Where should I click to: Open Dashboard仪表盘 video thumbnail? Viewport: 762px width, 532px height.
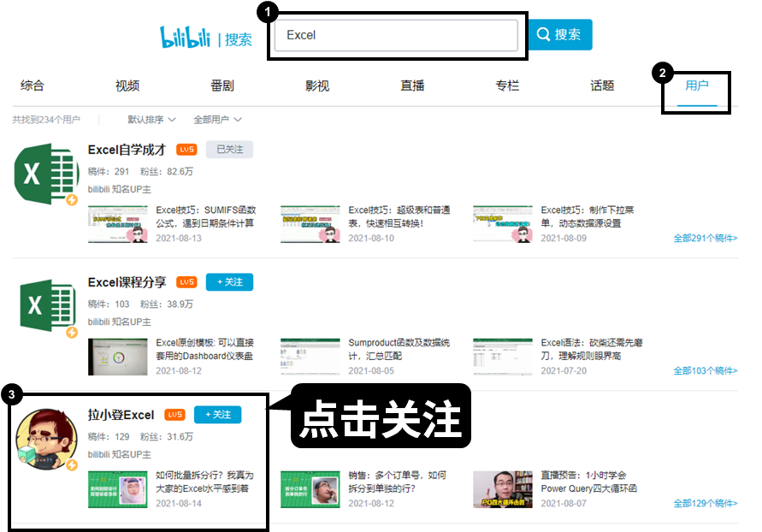[x=118, y=357]
